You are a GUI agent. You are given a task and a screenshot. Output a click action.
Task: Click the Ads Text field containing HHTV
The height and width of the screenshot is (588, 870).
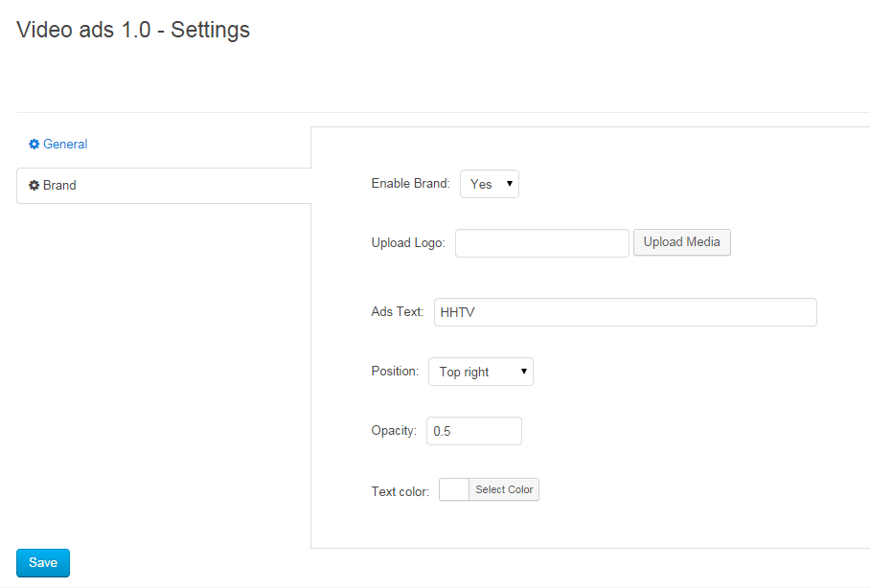625,312
